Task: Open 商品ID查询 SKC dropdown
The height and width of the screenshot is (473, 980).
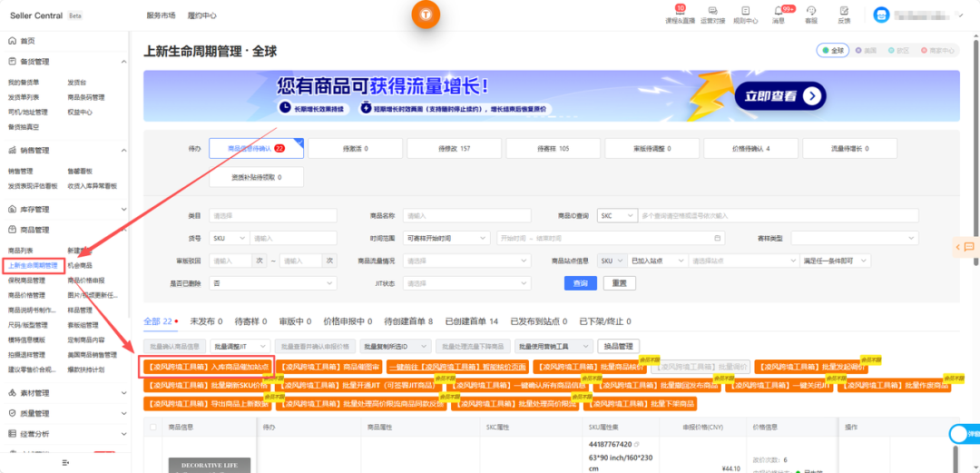Action: [617, 215]
